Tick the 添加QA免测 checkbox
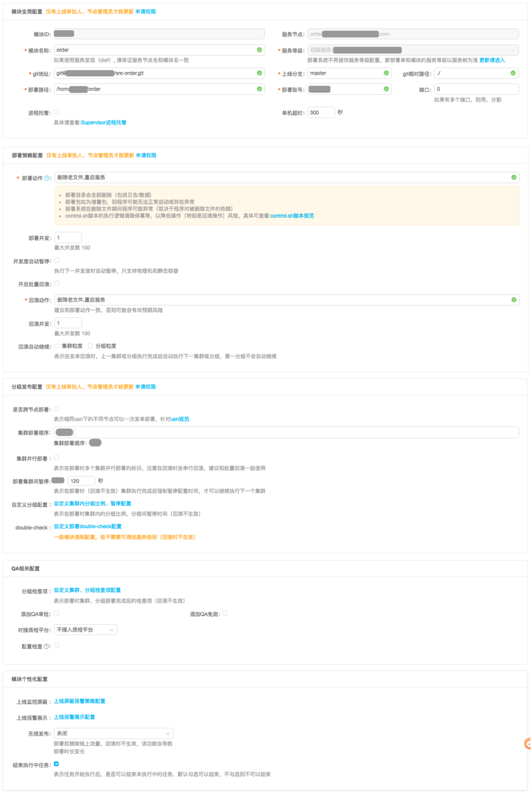 click(225, 613)
